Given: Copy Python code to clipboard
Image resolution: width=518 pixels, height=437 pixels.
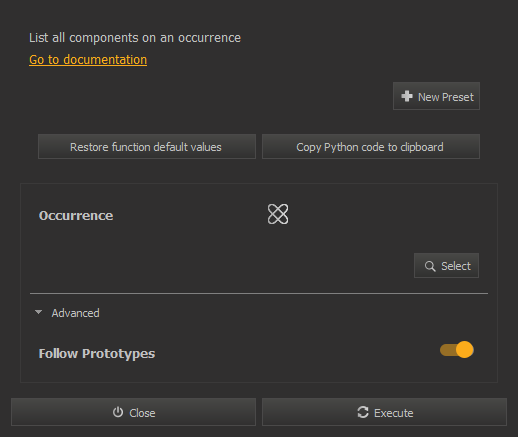Looking at the screenshot, I should click(371, 147).
